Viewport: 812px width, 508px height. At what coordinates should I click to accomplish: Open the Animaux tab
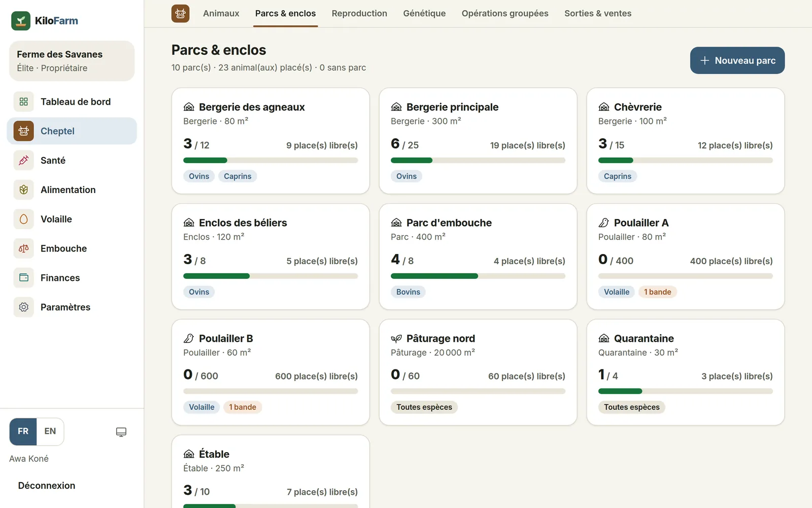tap(221, 14)
